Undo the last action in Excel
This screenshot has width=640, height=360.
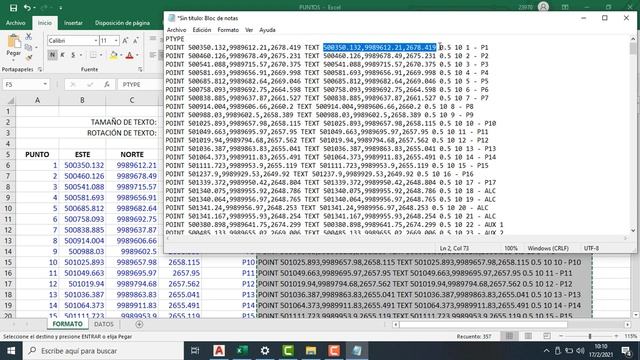(x=27, y=7)
